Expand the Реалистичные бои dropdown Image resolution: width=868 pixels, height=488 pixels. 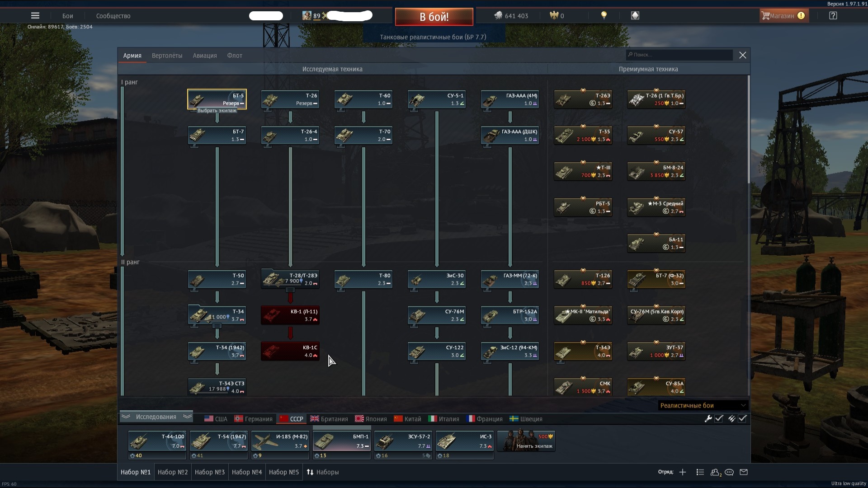[x=703, y=405]
